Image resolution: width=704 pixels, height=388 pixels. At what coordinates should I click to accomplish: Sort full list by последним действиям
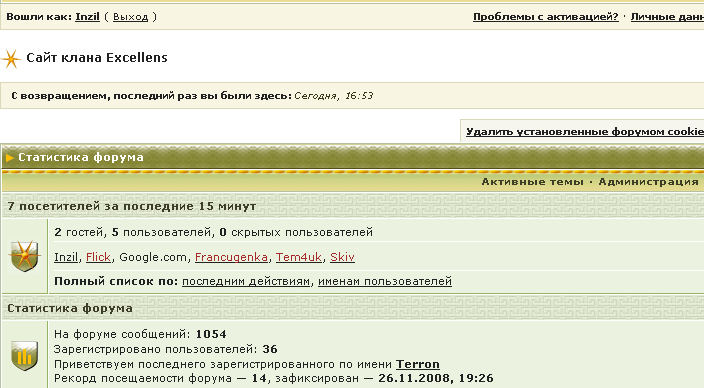click(246, 282)
